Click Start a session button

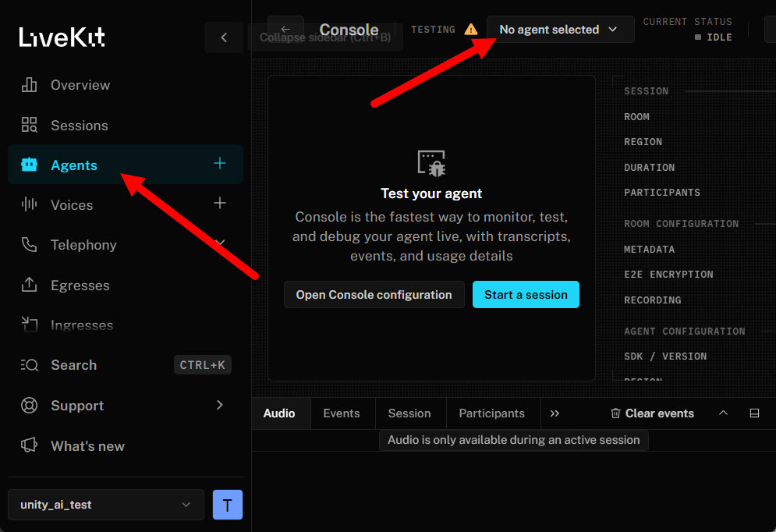(526, 294)
